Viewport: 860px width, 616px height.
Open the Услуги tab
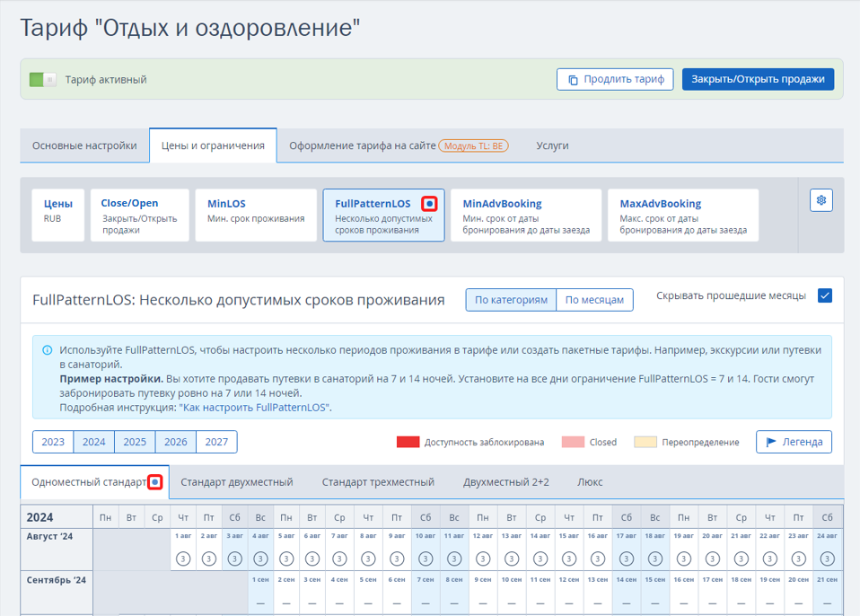click(x=552, y=145)
